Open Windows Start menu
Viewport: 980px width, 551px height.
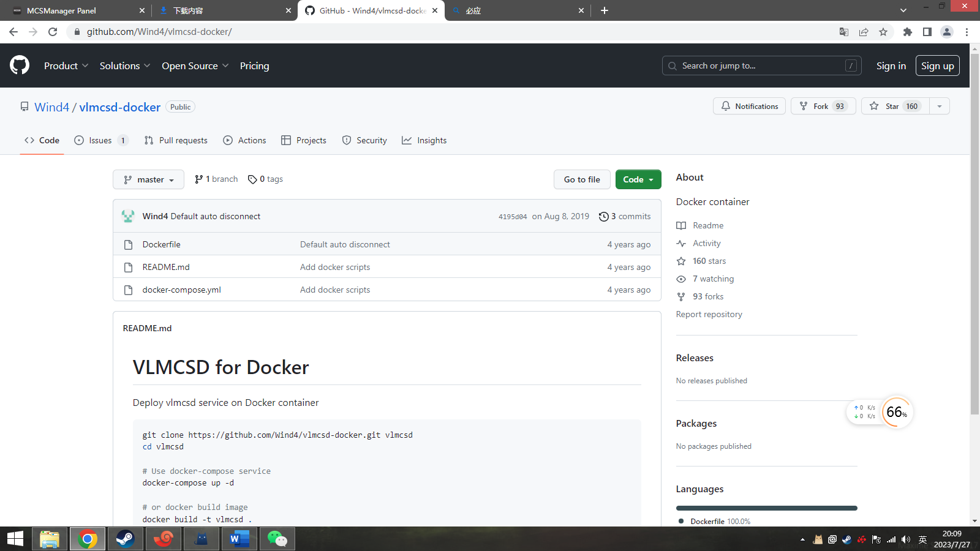click(x=15, y=539)
